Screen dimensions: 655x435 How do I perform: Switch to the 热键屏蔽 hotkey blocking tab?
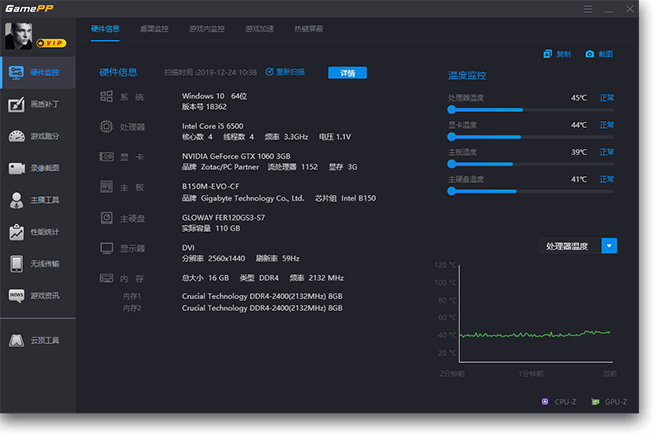pyautogui.click(x=309, y=29)
